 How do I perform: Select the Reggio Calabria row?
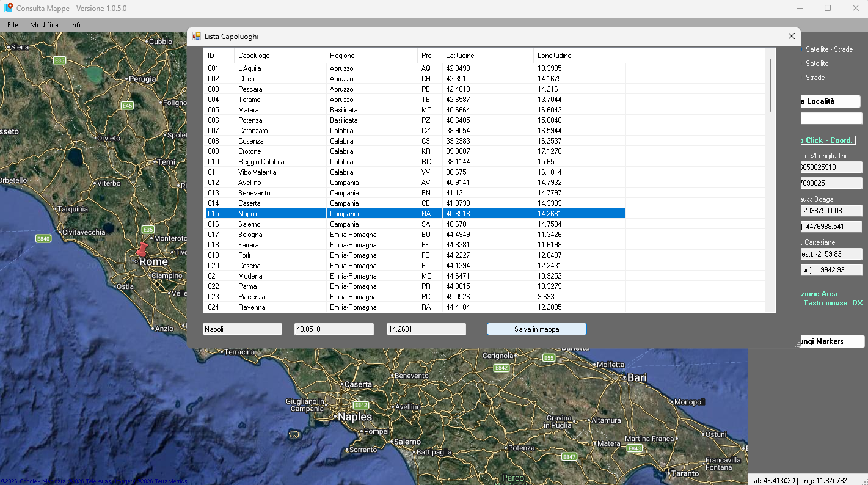point(415,162)
